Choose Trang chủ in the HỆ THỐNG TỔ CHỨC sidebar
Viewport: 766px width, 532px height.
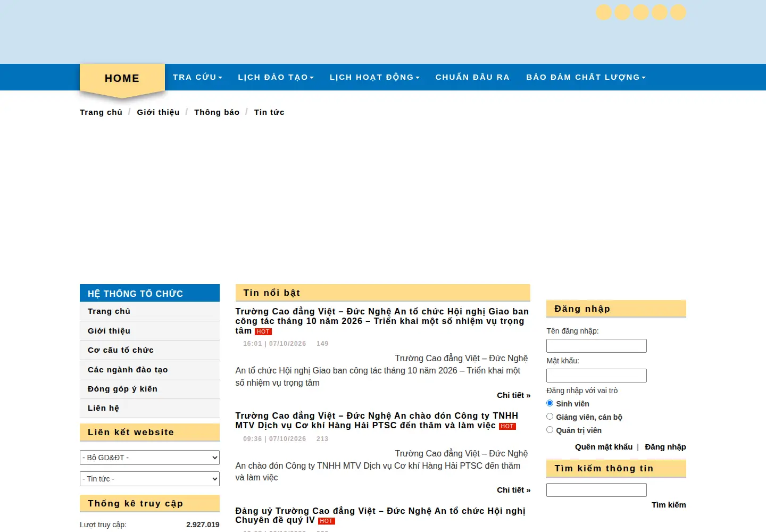(x=149, y=311)
